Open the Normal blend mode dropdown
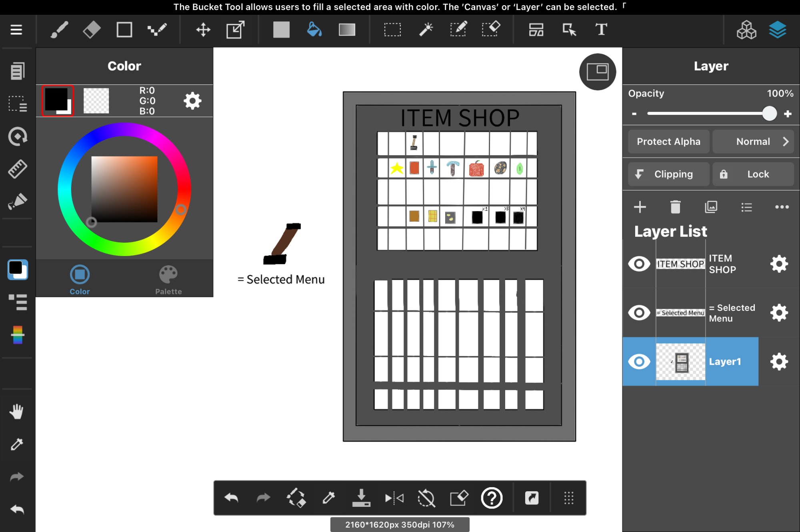 point(753,142)
